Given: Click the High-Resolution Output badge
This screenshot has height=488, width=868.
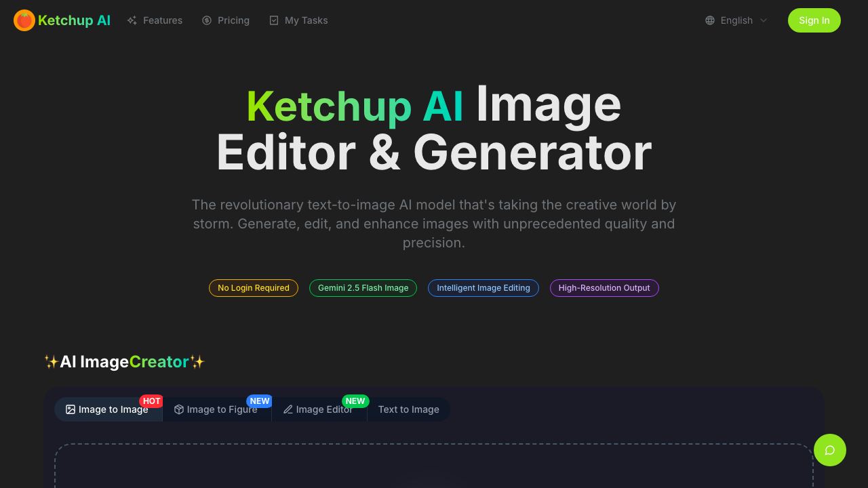Looking at the screenshot, I should [x=604, y=288].
